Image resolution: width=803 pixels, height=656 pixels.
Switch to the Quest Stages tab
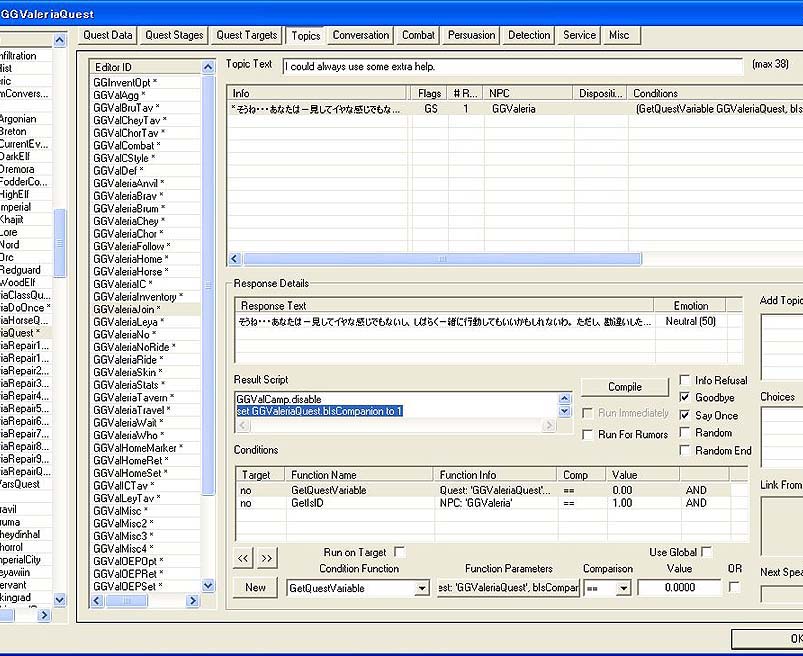pyautogui.click(x=174, y=35)
